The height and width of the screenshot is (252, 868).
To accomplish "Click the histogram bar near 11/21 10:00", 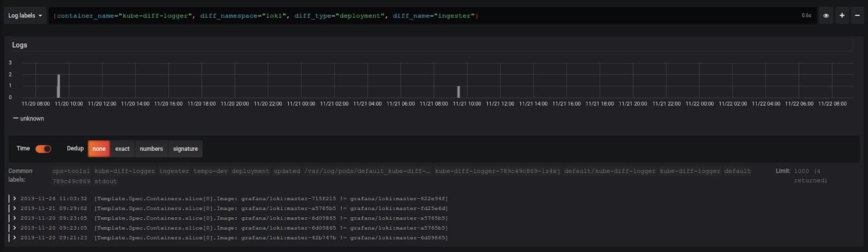I will [x=458, y=92].
